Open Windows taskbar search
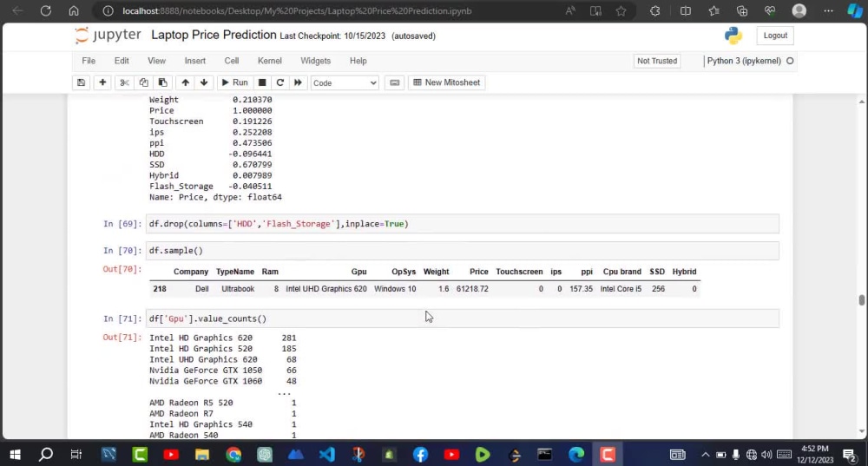The width and height of the screenshot is (868, 466). click(x=46, y=455)
